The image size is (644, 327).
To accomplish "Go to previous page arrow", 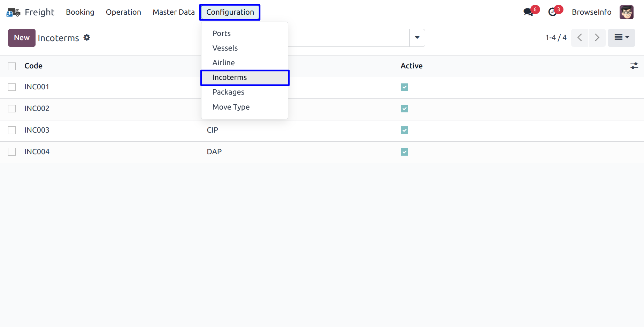I will click(x=580, y=38).
